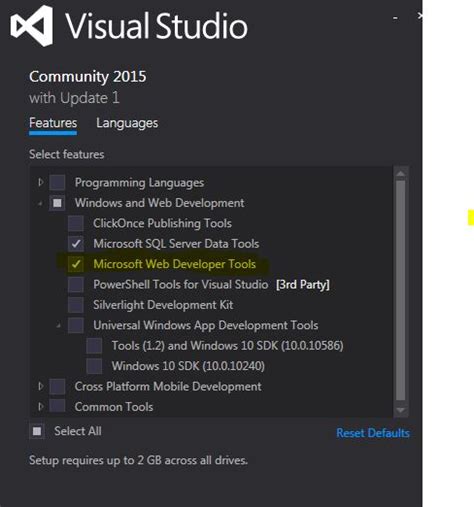474x507 pixels.
Task: Minimize the Visual Studio installer window
Action: click(x=395, y=18)
